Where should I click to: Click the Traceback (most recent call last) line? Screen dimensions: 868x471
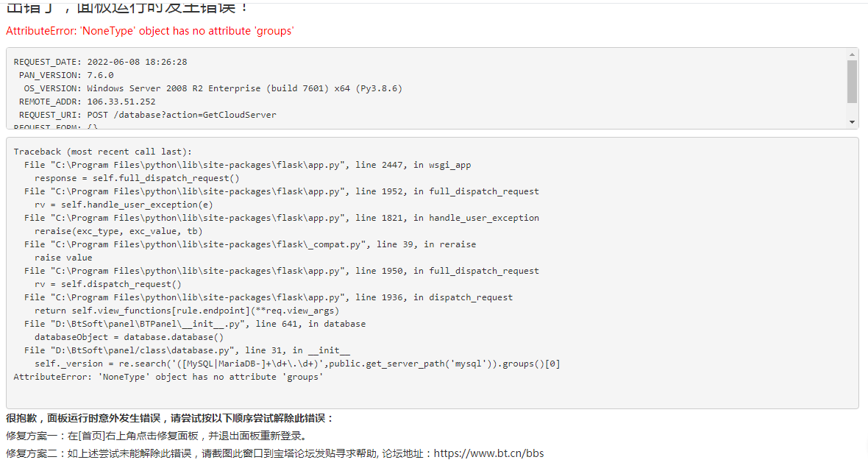pos(103,152)
